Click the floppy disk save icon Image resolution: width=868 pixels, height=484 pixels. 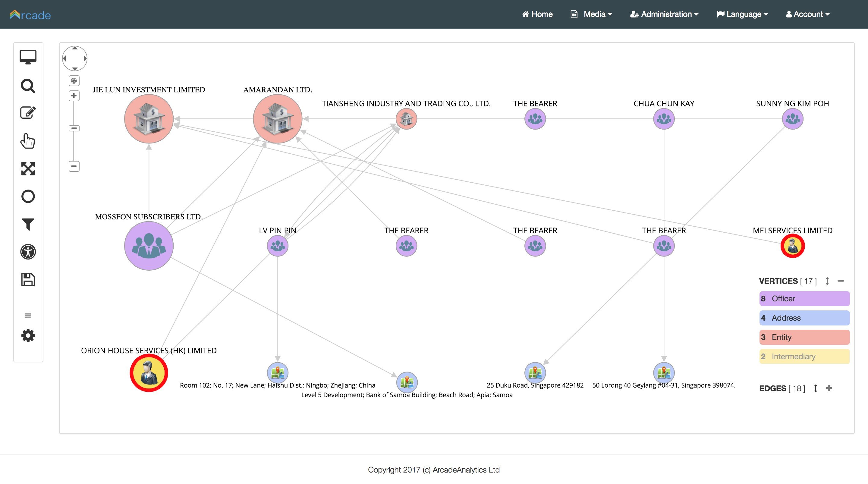28,279
